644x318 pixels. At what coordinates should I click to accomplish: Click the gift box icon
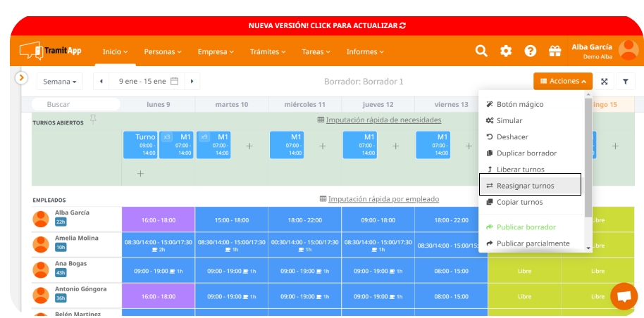[x=555, y=51]
